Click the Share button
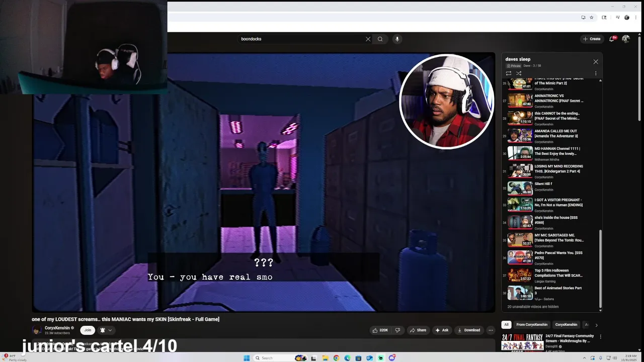 coord(418,330)
